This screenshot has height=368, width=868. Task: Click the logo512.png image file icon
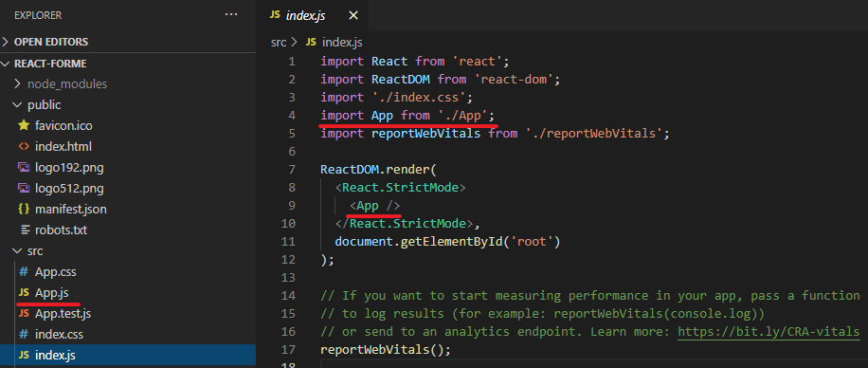[24, 189]
